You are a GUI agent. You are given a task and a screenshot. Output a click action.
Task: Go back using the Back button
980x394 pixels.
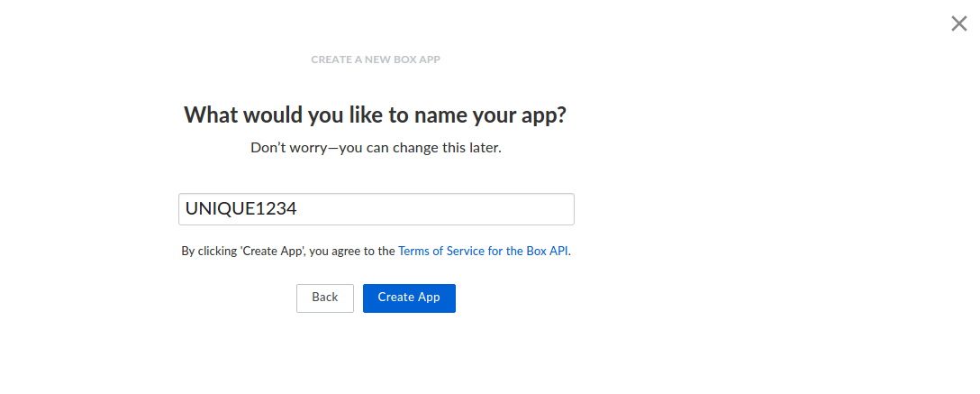[324, 298]
